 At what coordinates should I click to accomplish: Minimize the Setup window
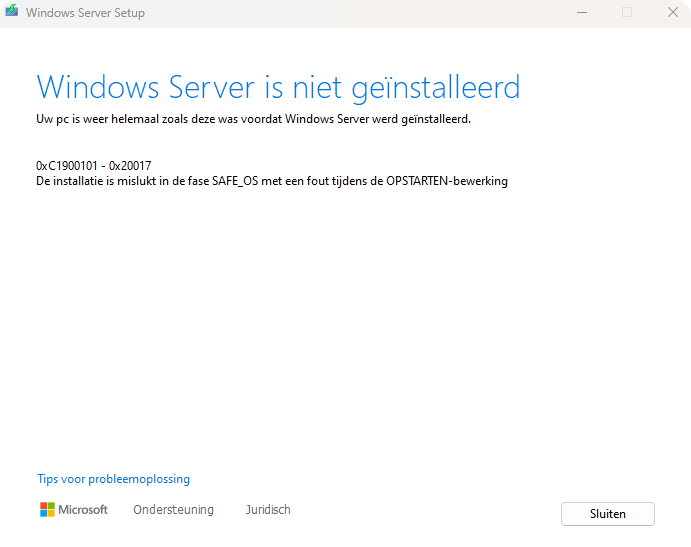coord(582,13)
